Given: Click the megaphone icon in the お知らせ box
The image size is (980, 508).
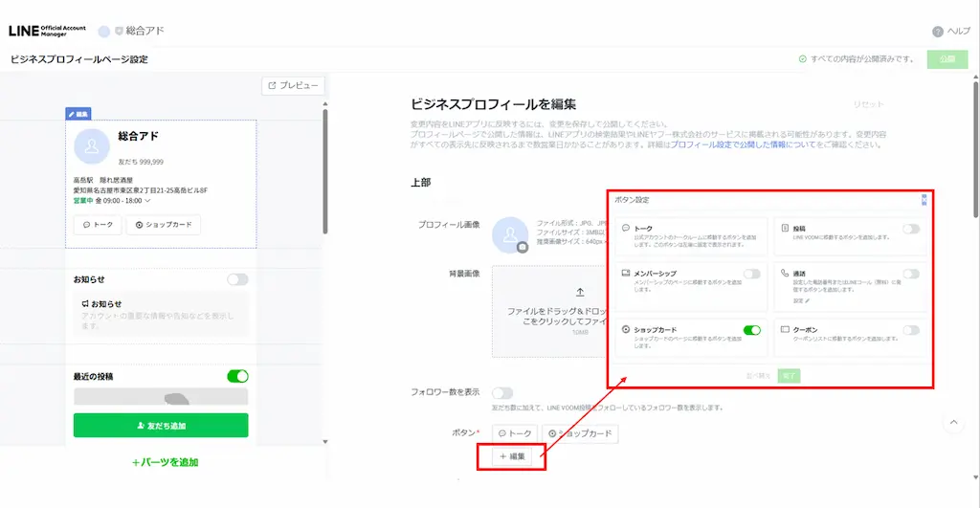Looking at the screenshot, I should point(85,303).
